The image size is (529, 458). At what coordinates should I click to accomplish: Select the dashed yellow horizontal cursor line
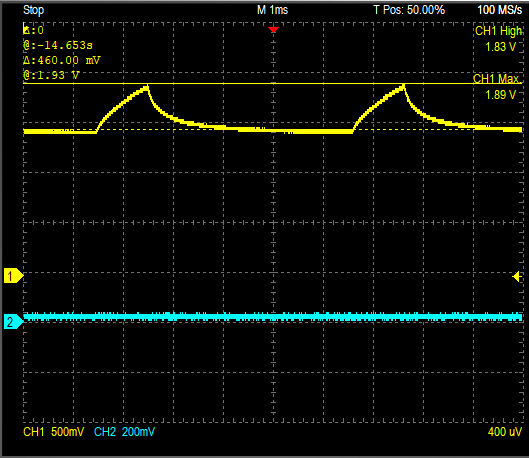273,130
